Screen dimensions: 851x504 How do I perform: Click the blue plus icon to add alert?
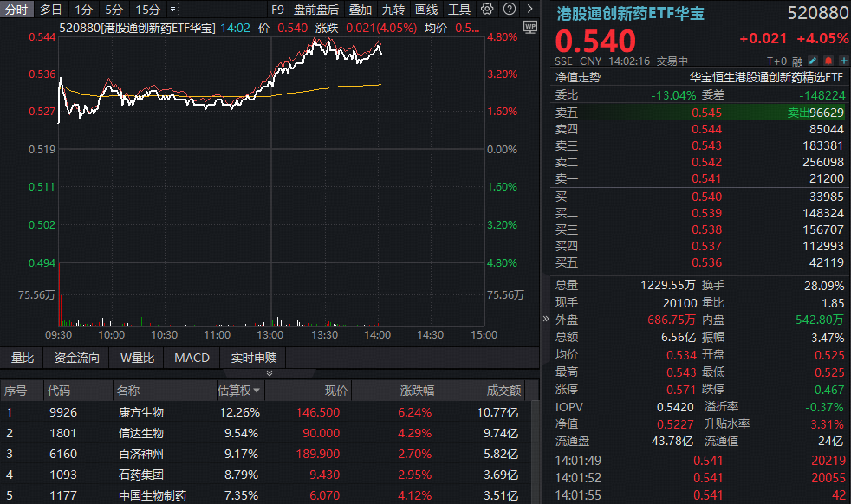click(x=844, y=61)
